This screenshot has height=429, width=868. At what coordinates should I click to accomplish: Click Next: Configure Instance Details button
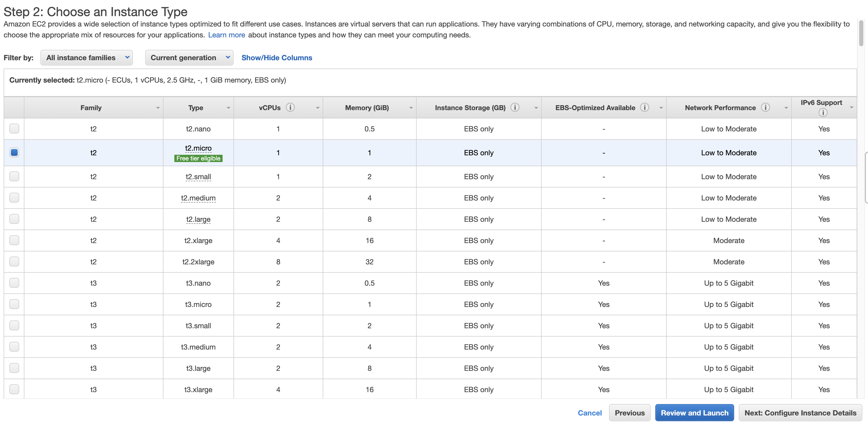pyautogui.click(x=800, y=413)
